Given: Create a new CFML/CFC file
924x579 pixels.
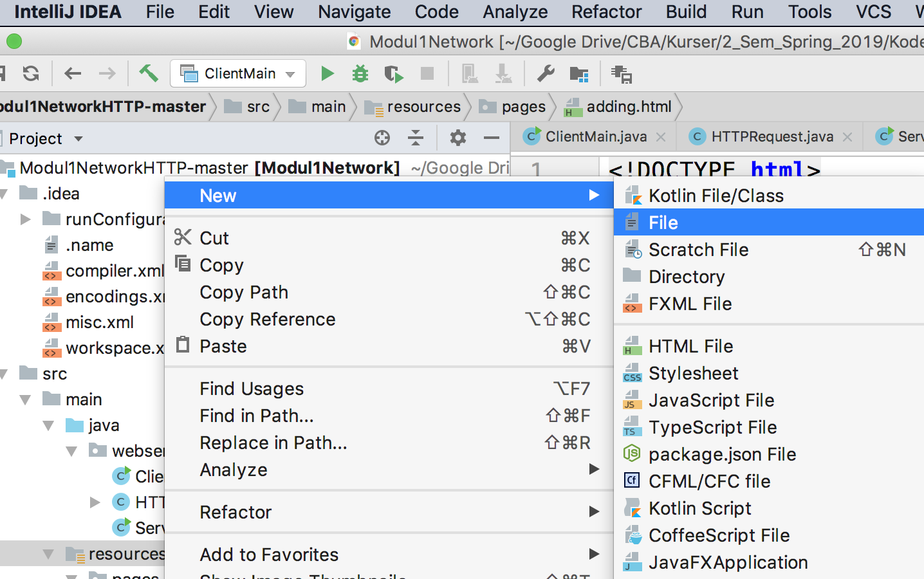Looking at the screenshot, I should (769, 481).
